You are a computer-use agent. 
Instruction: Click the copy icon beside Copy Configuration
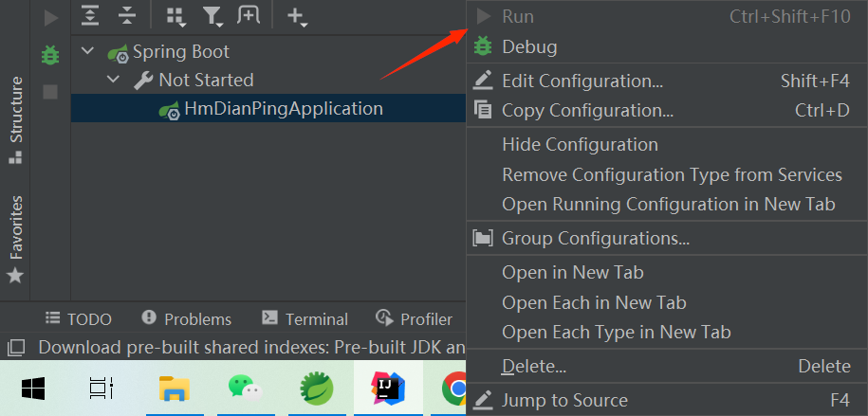[483, 110]
